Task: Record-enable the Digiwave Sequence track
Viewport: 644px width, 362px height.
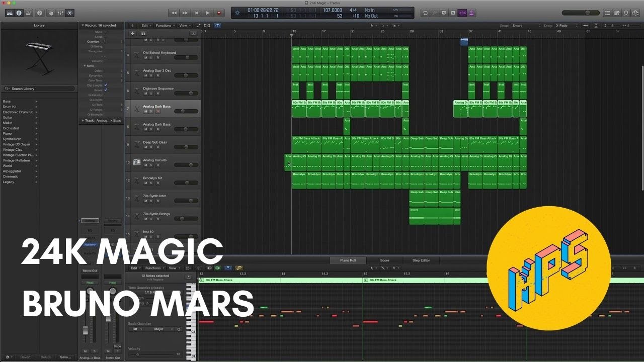Action: coord(157,94)
